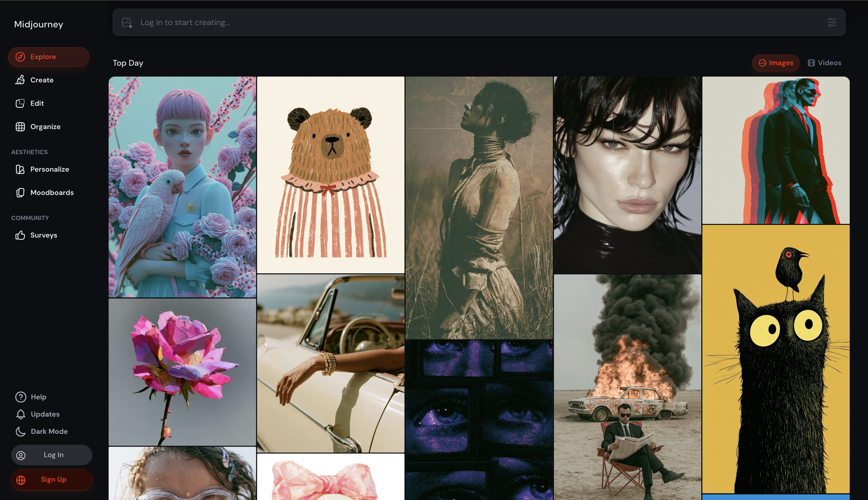Open the Personalize page
Viewport: 868px width, 500px height.
(x=48, y=169)
